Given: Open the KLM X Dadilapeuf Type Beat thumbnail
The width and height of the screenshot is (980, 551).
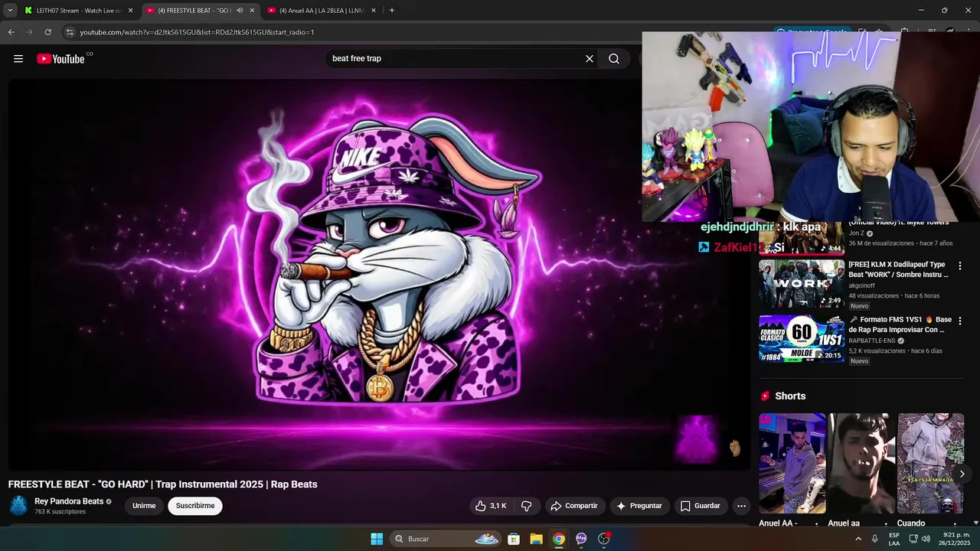Looking at the screenshot, I should [802, 284].
